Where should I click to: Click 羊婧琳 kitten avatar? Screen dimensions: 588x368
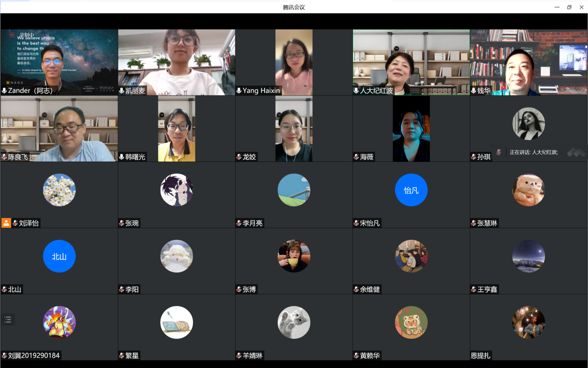pyautogui.click(x=294, y=322)
